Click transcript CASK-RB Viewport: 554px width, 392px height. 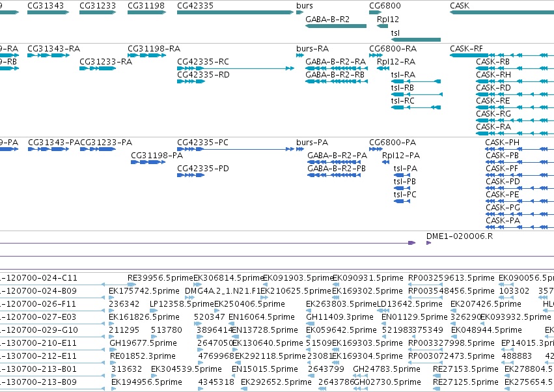tap(515, 68)
